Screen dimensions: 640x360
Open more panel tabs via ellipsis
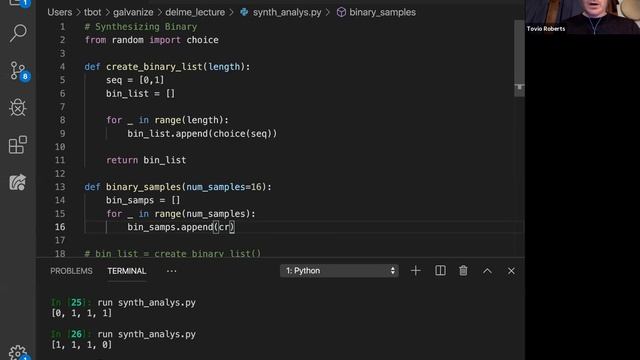(x=171, y=271)
